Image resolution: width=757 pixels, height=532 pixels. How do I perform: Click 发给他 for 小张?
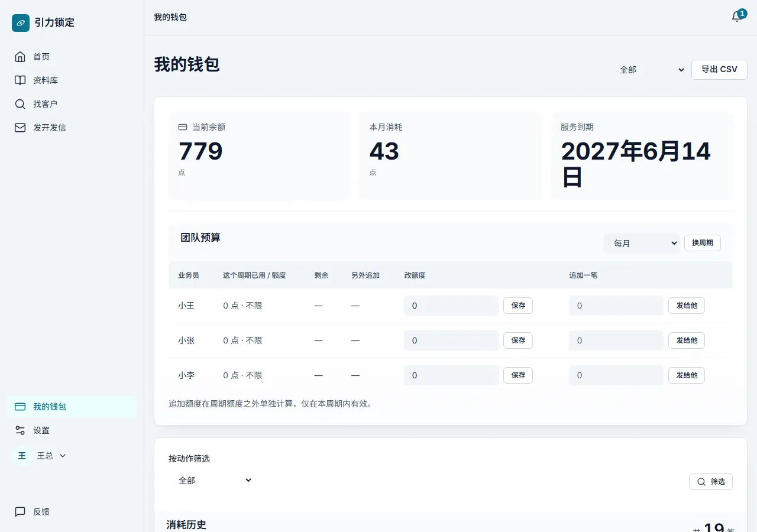coord(687,340)
